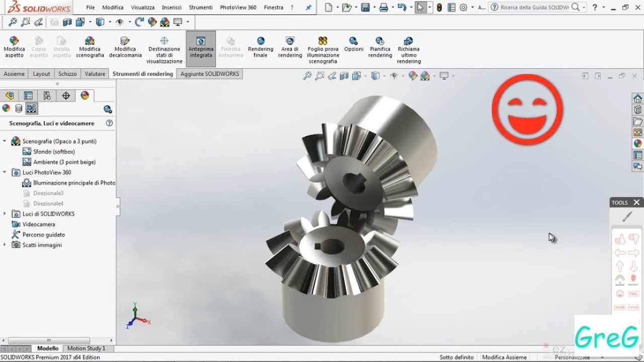Switch to the Assieme tab

point(14,74)
